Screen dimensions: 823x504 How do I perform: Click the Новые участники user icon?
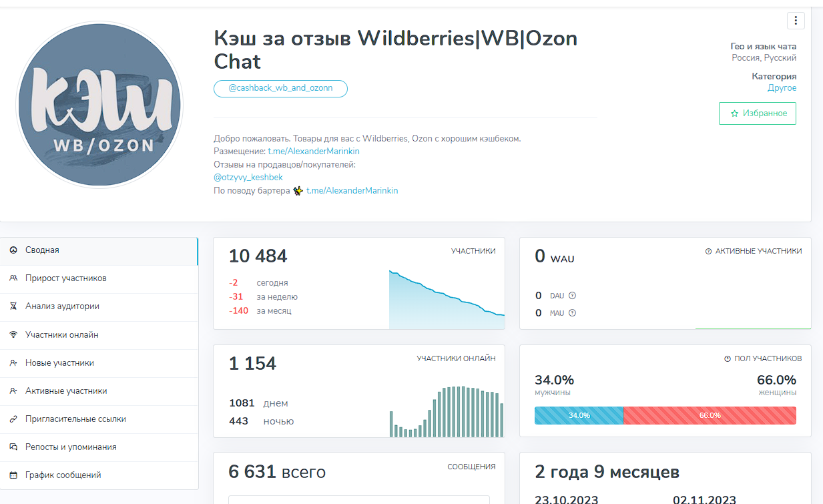click(x=13, y=363)
